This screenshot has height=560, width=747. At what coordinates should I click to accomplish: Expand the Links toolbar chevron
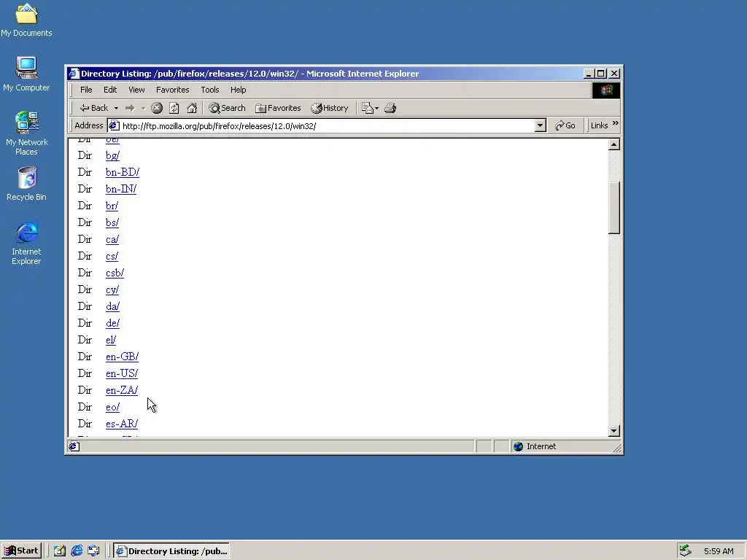(x=616, y=123)
